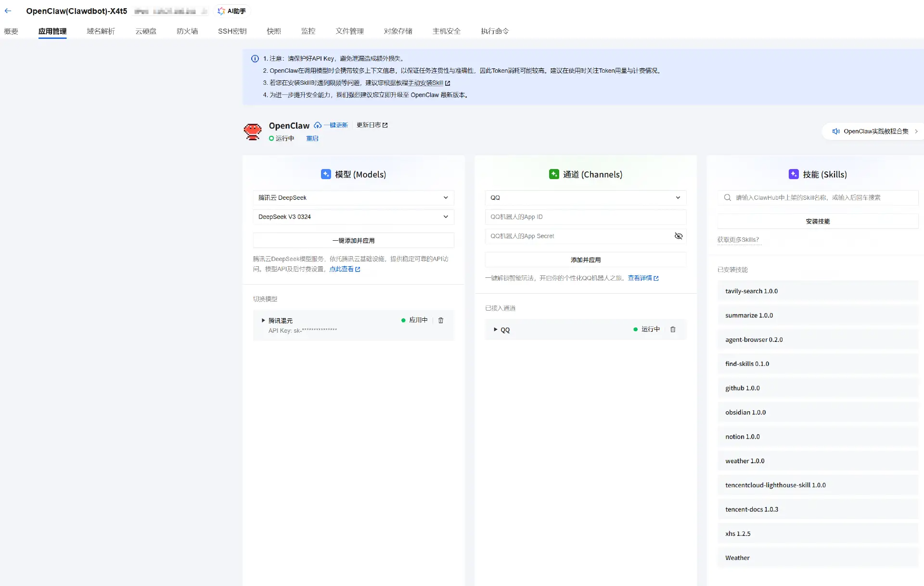Delete the connected QQ channel
The image size is (924, 586).
click(x=673, y=329)
